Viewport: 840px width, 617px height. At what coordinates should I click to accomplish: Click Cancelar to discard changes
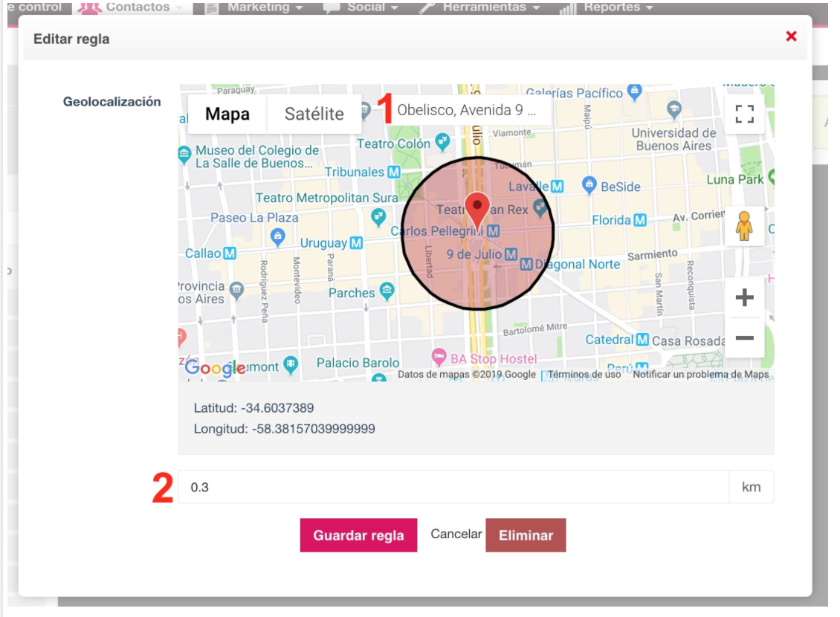coord(456,534)
